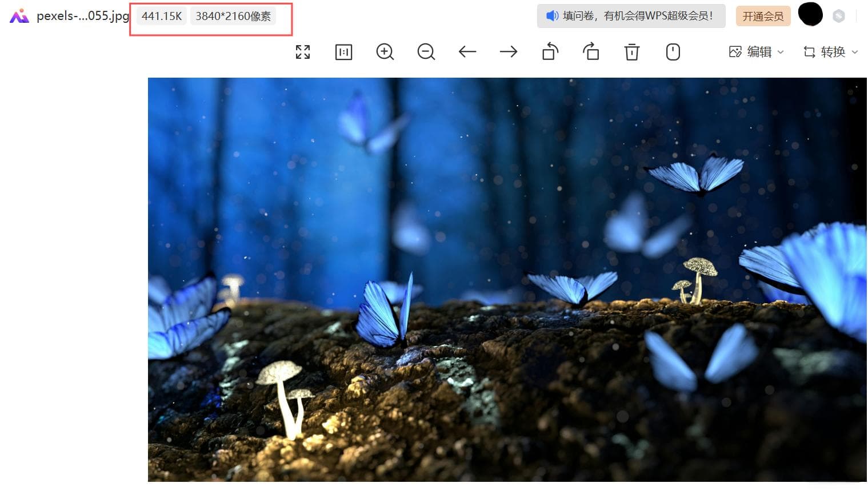Click the WPS image viewer logo
This screenshot has height=495, width=868.
click(19, 16)
